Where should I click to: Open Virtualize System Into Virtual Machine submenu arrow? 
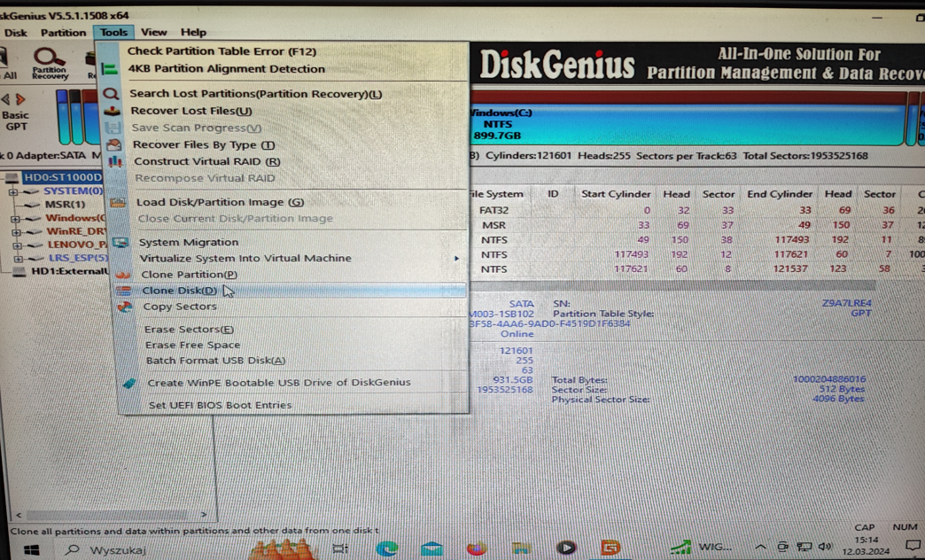click(456, 259)
